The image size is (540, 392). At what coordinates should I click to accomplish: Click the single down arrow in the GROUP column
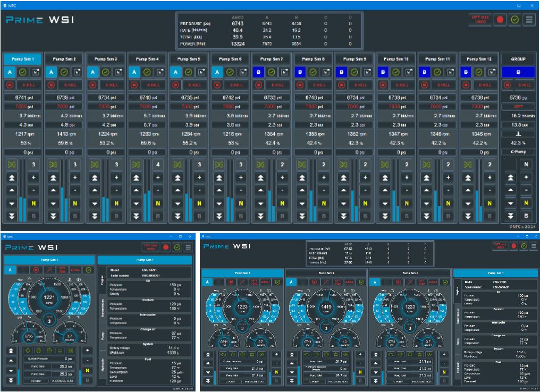[x=511, y=203]
